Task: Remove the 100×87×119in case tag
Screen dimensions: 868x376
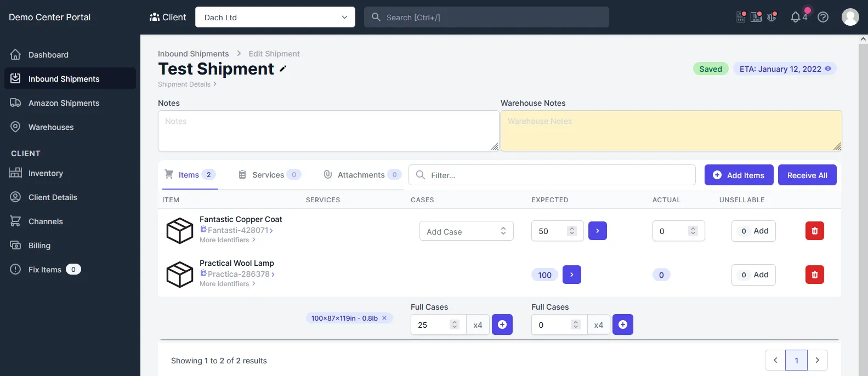Action: coord(384,318)
